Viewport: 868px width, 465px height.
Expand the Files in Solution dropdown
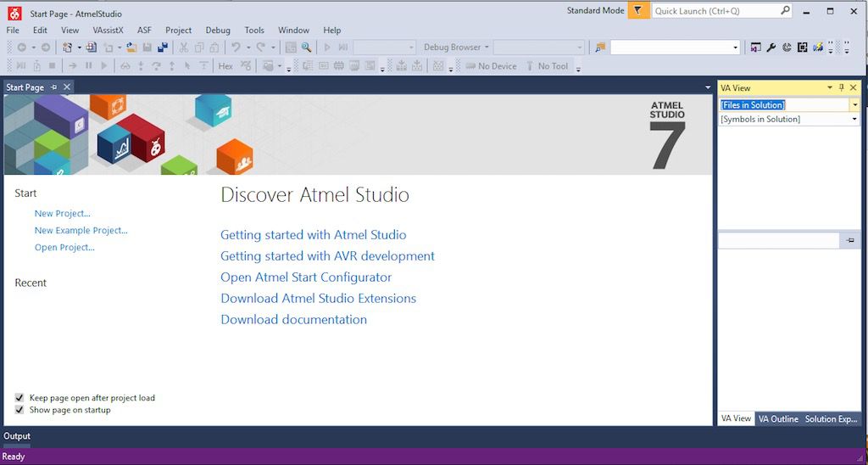(854, 104)
